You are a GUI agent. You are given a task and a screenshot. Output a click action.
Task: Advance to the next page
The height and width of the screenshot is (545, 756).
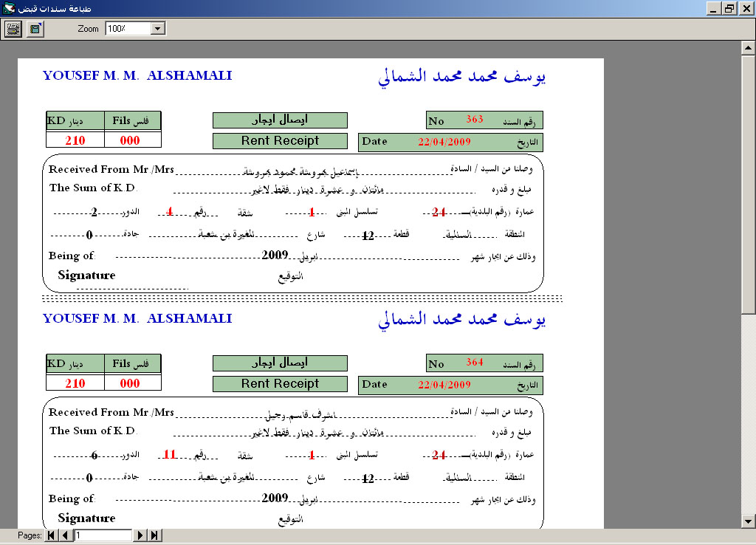[x=141, y=535]
